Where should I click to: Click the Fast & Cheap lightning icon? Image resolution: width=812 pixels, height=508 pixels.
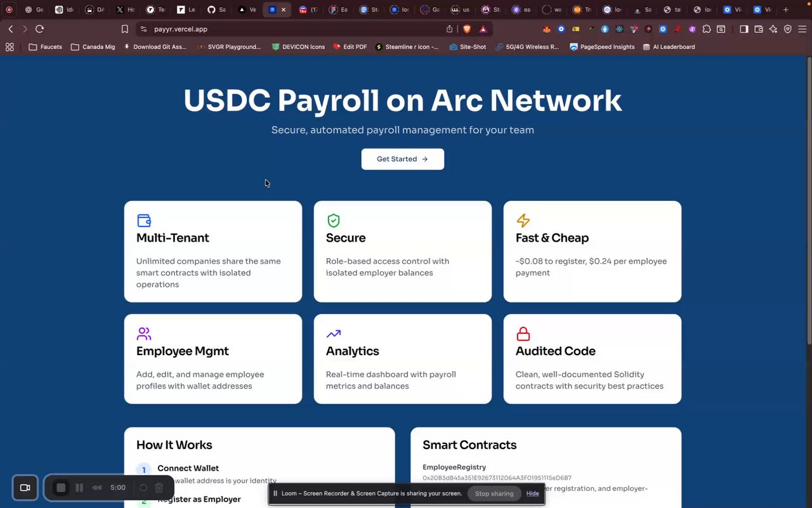coord(523,220)
